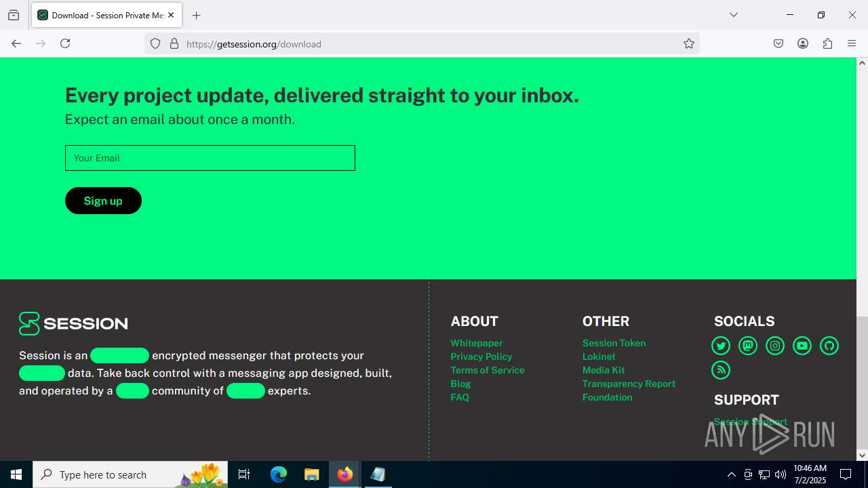Viewport: 868px width, 488px height.
Task: Open the GitHub social icon
Action: pyautogui.click(x=829, y=346)
